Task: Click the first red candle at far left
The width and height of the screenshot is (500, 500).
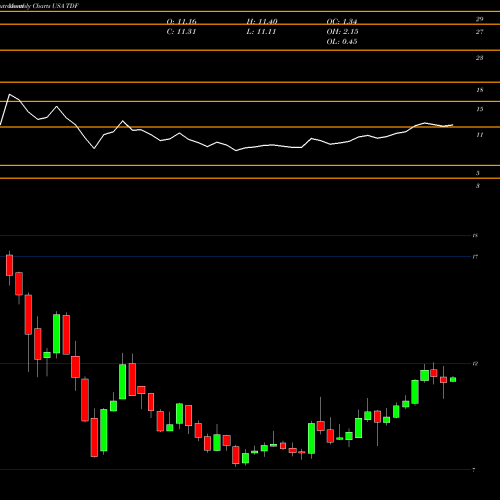Action: [9, 265]
